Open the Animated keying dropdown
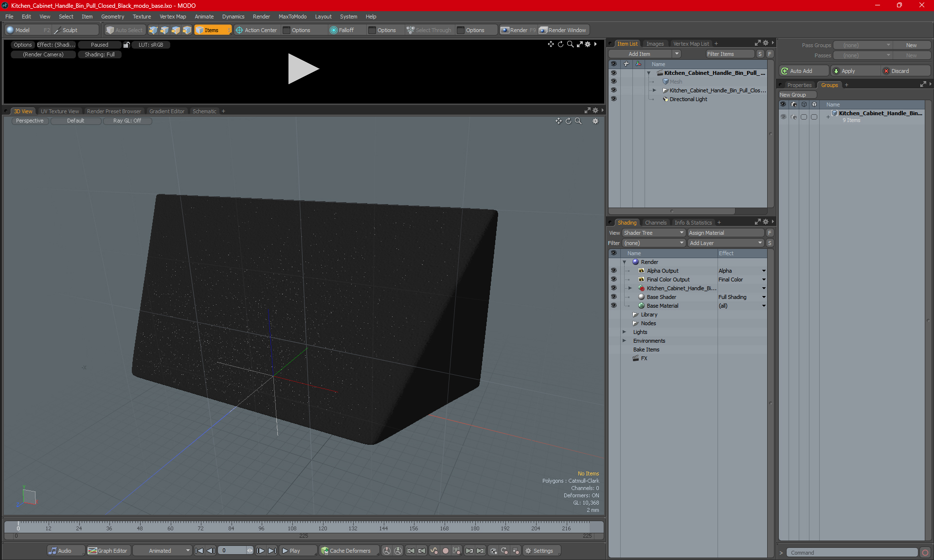The width and height of the screenshot is (934, 560). 162,551
